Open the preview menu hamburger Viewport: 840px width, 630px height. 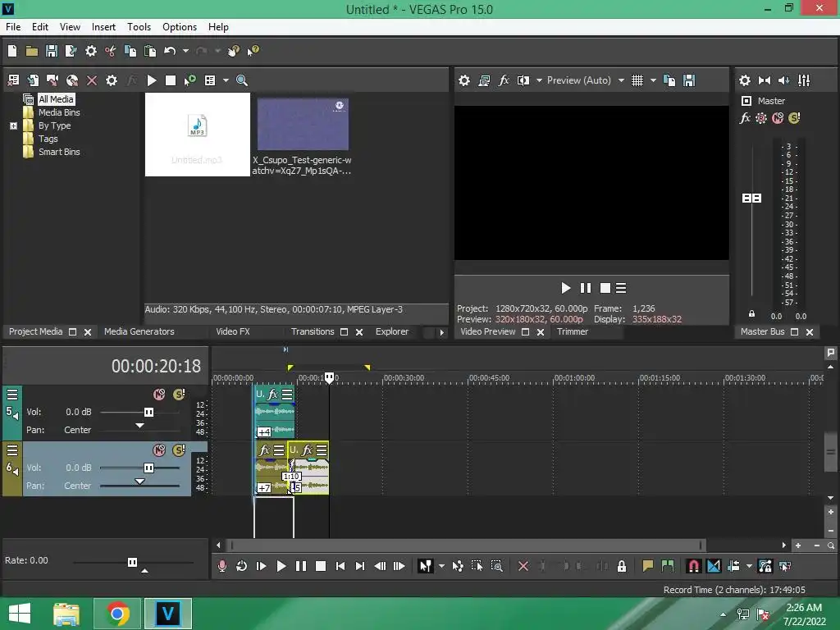click(621, 288)
